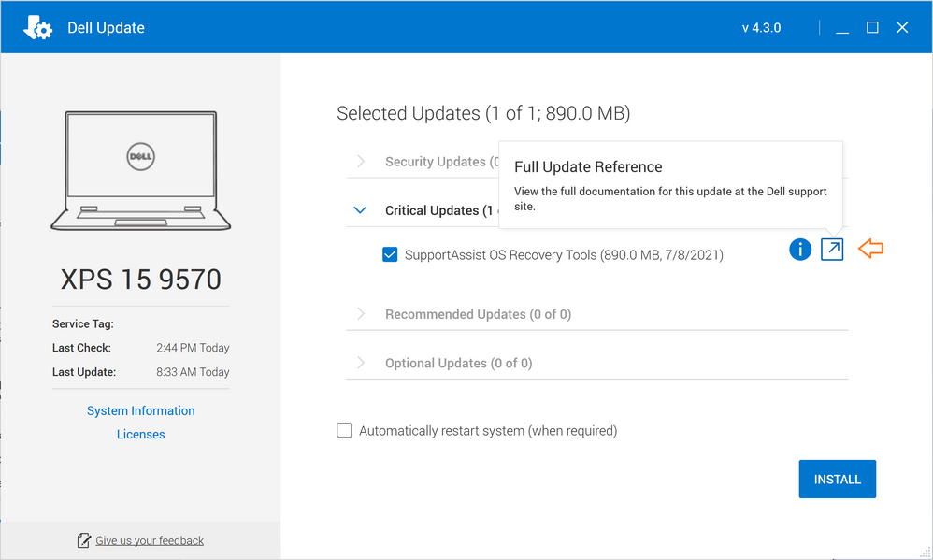
Task: Click the Dell Update title text
Action: point(106,28)
